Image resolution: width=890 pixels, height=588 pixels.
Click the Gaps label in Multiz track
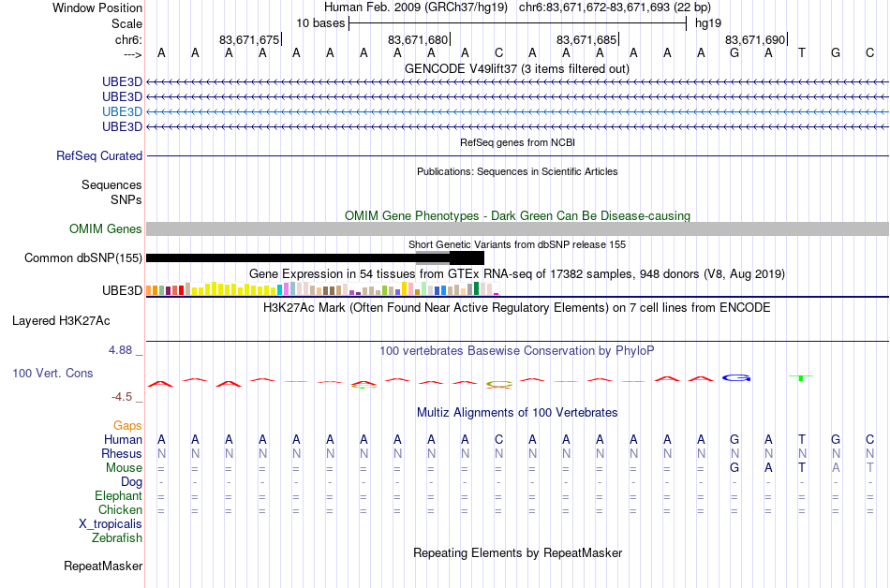click(127, 425)
